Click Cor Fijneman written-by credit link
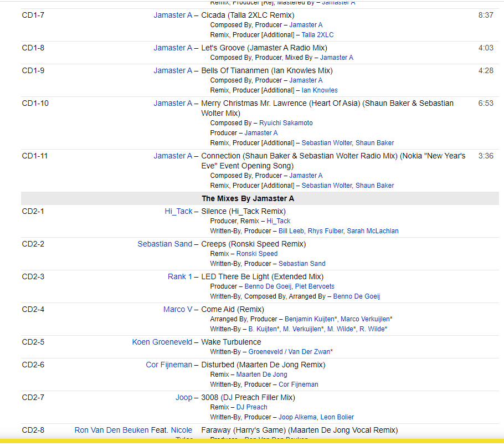 (x=299, y=385)
